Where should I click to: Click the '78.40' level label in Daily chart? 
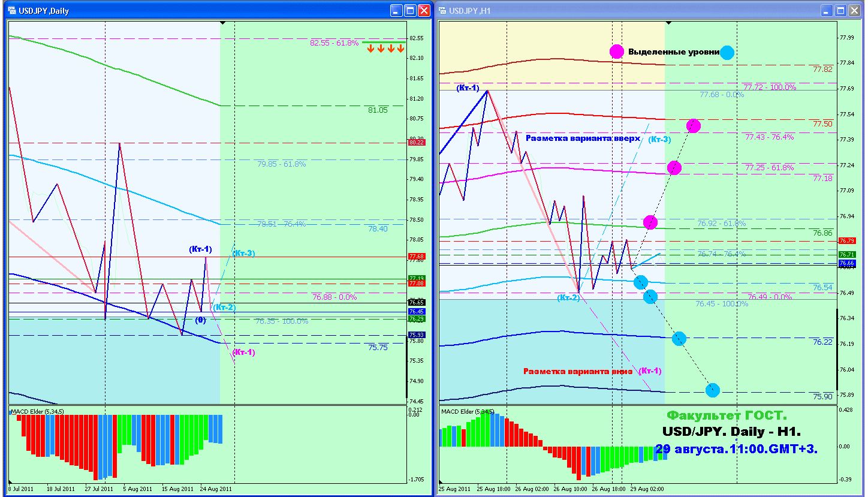point(378,228)
